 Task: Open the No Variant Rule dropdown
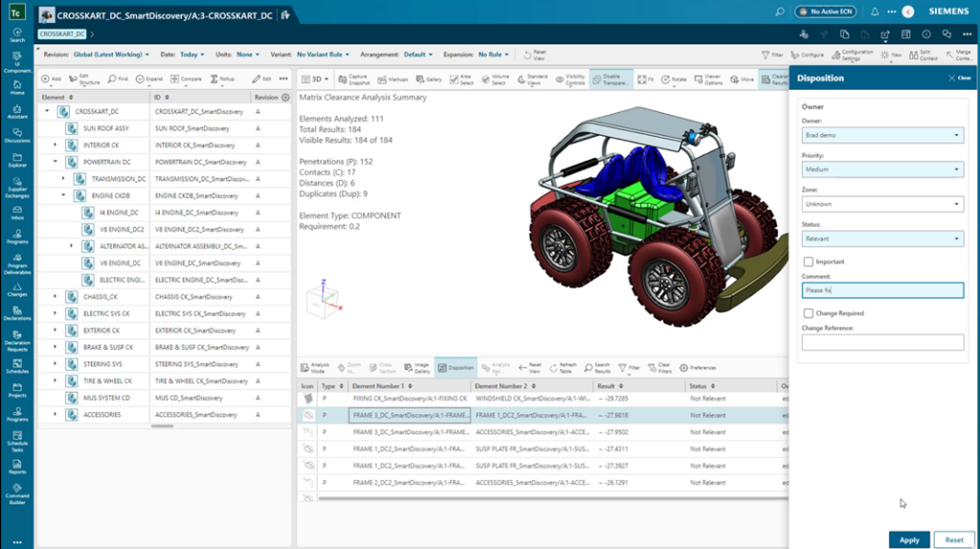tap(323, 55)
